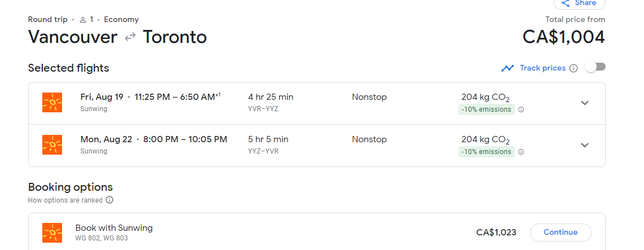The height and width of the screenshot is (250, 644).
Task: Click the Track prices trend-line icon
Action: pyautogui.click(x=508, y=68)
